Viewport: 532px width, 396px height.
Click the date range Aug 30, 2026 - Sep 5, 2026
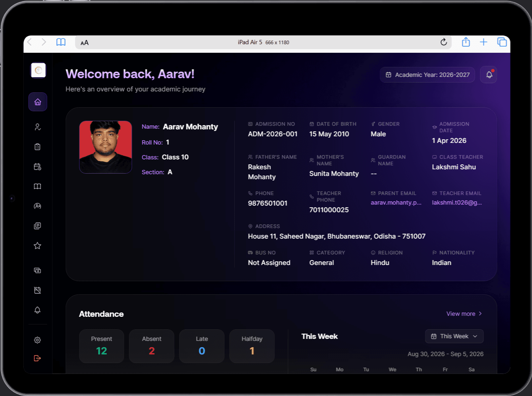tap(446, 354)
